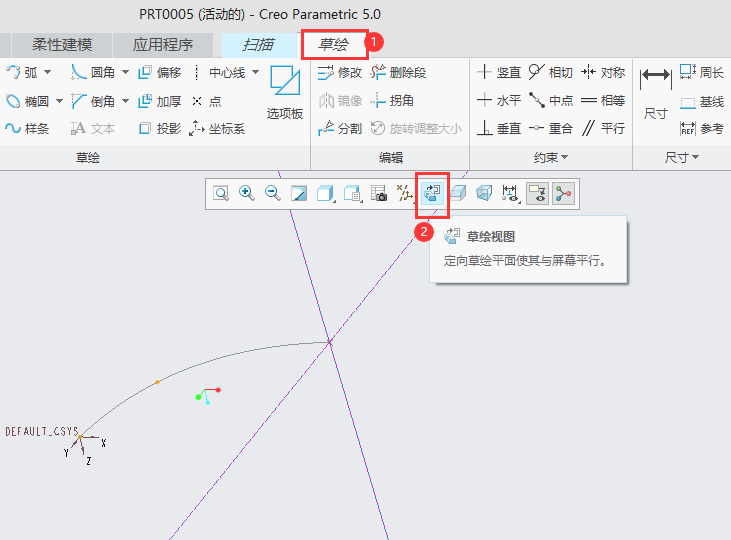Image resolution: width=731 pixels, height=540 pixels.
Task: Click the view manager camera icon
Action: coord(379,194)
